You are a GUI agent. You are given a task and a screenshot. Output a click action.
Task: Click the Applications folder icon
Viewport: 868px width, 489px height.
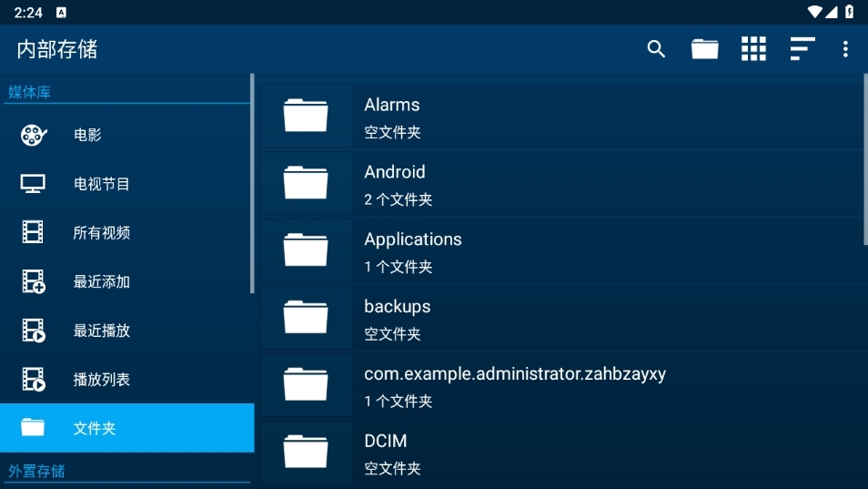(306, 250)
